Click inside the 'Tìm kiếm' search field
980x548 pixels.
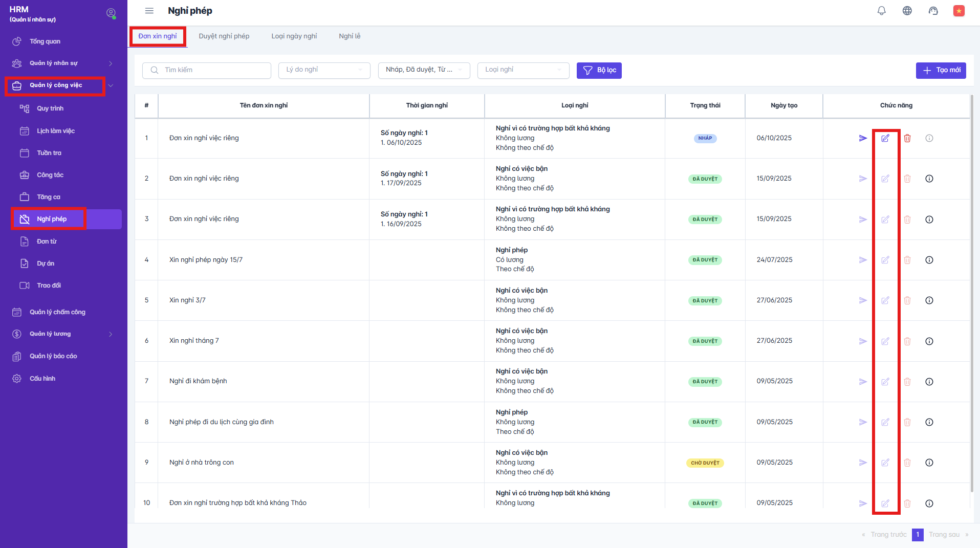click(x=207, y=70)
